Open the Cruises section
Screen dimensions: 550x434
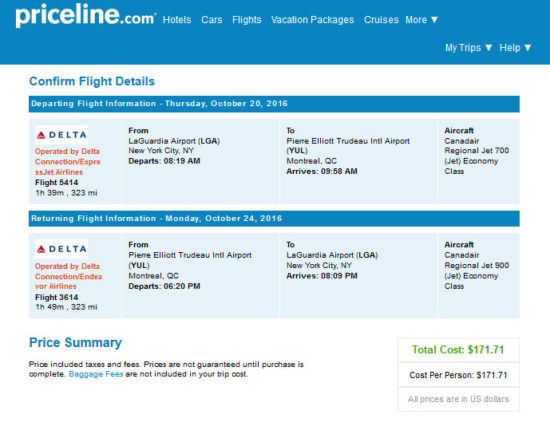point(381,20)
